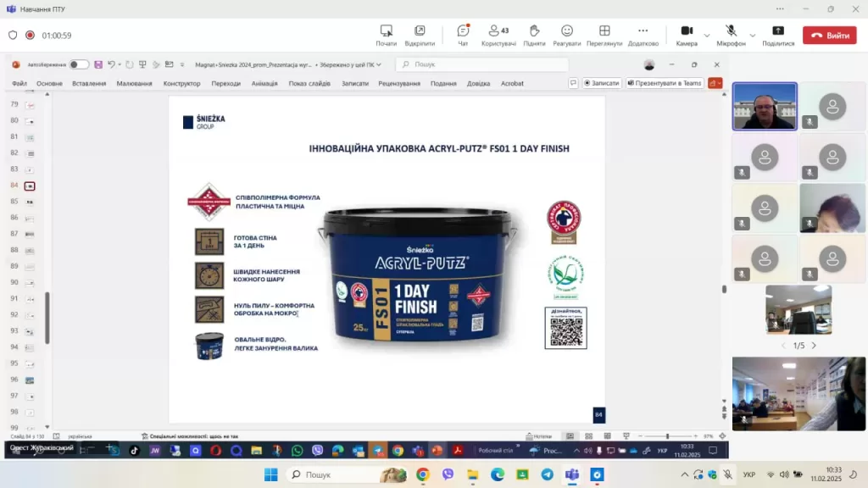Switch to the Конструктор ribbon tab
868x488 pixels.
pyautogui.click(x=181, y=83)
